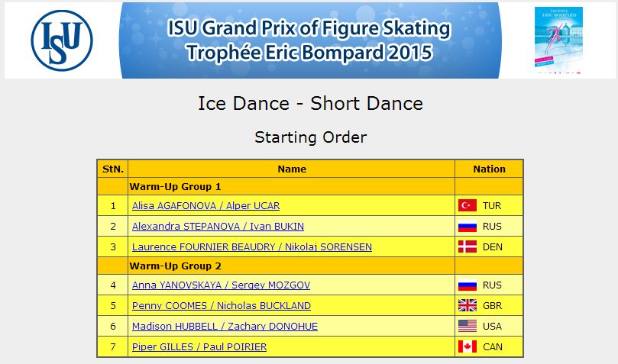Open Laurence FOURNIER BEAUDRY / Nikolaj SORENSEN link

(x=252, y=247)
